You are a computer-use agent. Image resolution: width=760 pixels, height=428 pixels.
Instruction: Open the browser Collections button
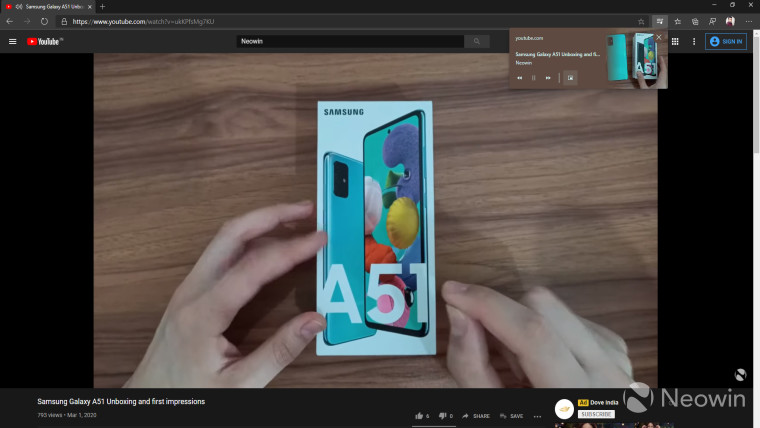(x=695, y=20)
